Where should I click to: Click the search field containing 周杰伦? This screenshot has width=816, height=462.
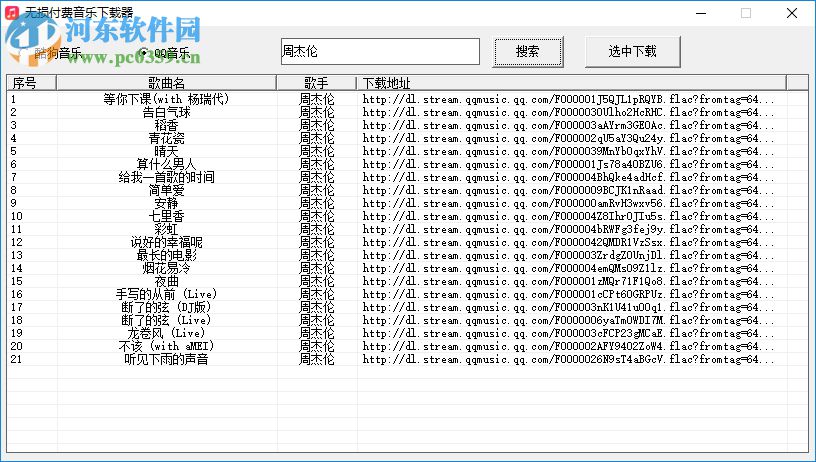(x=380, y=52)
